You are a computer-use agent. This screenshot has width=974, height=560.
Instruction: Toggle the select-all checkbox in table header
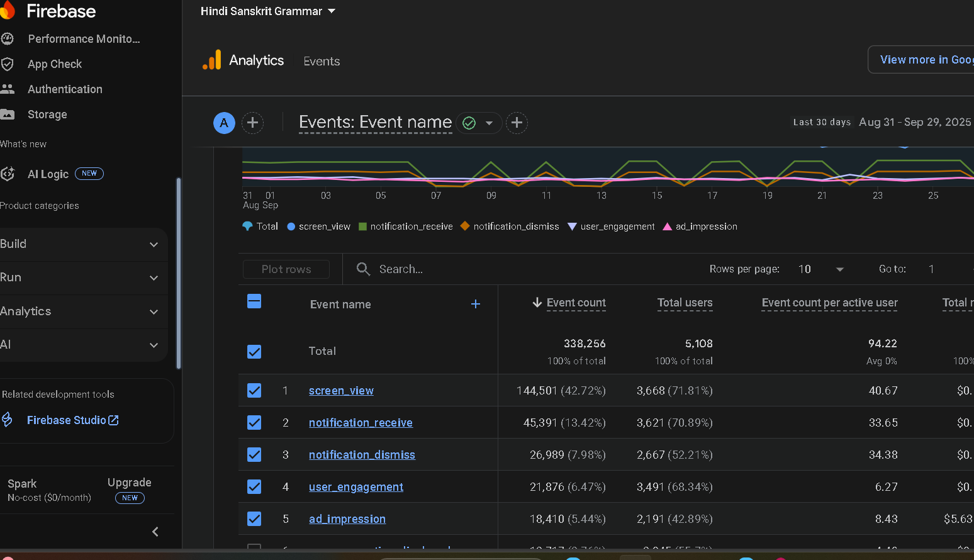click(x=254, y=301)
